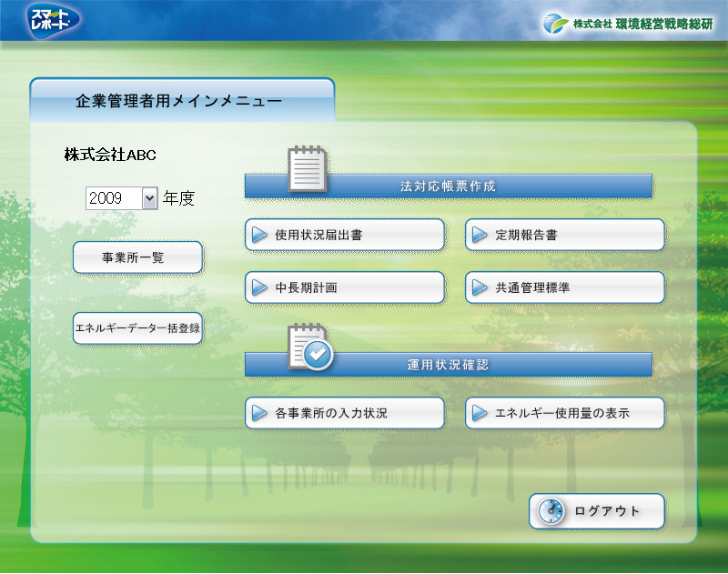Click the 運用状況確認 section header
Viewport: 728px width, 574px height.
point(449,365)
